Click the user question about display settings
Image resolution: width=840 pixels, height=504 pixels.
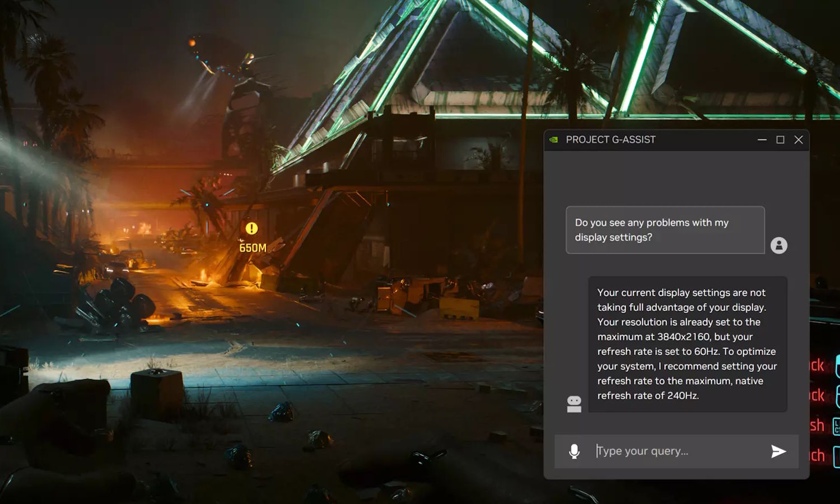[x=665, y=230]
